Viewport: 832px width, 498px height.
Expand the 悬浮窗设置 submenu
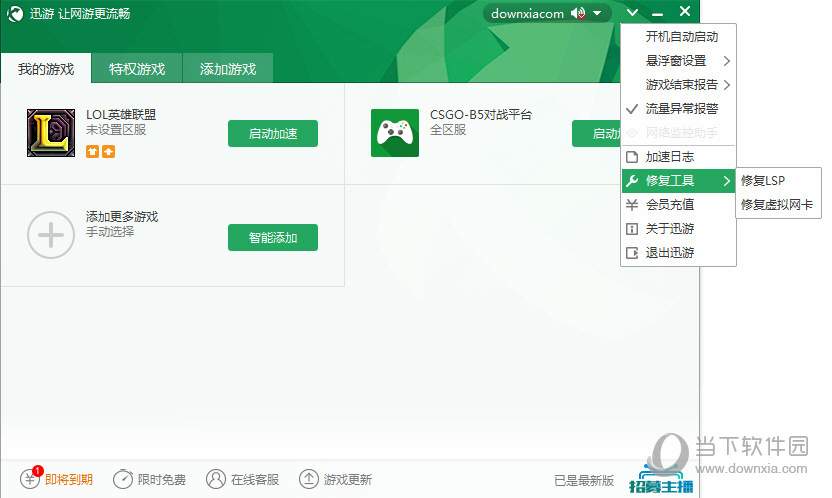(678, 60)
